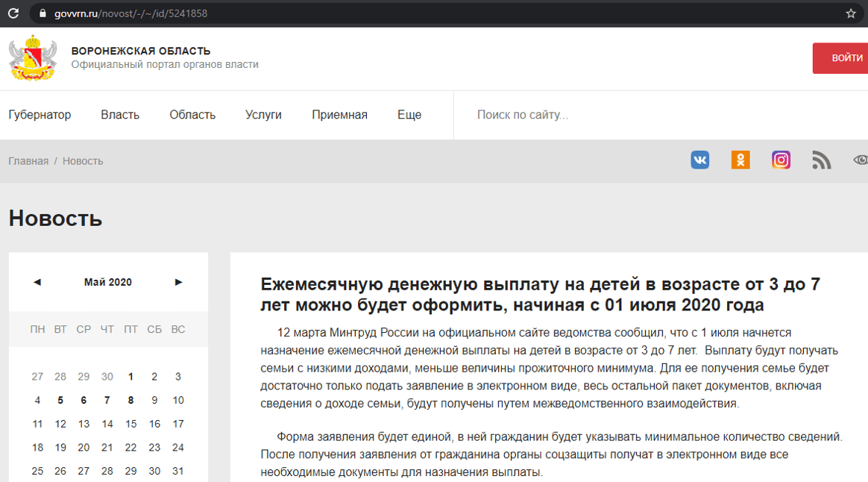Select calendar date 5 May
868x482 pixels.
[x=60, y=400]
